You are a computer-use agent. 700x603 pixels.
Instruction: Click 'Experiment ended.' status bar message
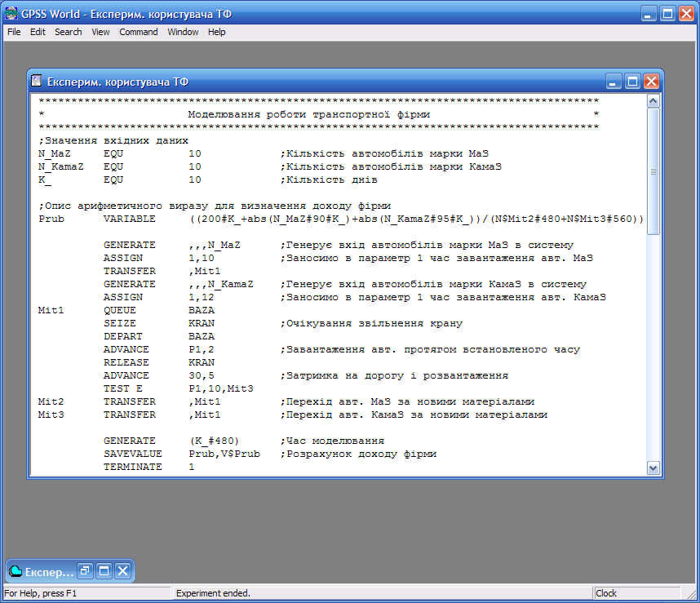coord(213,593)
